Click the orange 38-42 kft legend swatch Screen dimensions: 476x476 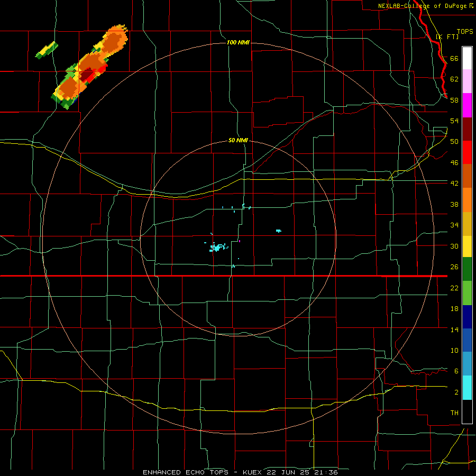tap(467, 199)
